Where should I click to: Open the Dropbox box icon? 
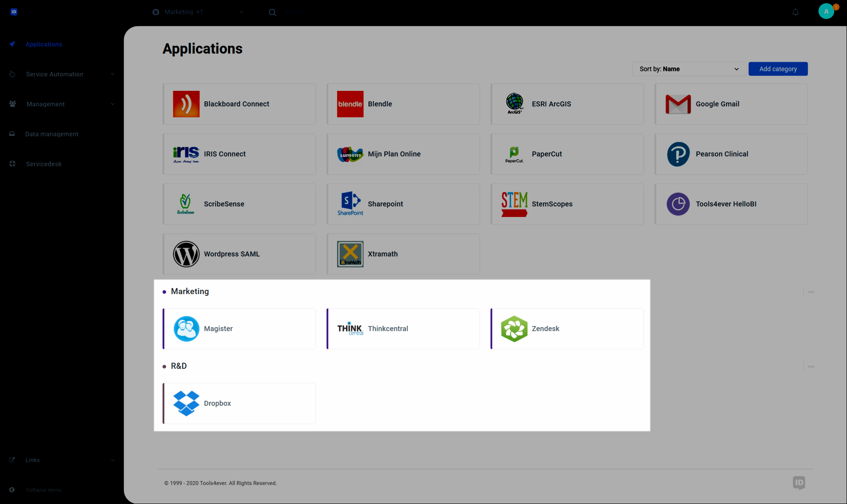186,403
